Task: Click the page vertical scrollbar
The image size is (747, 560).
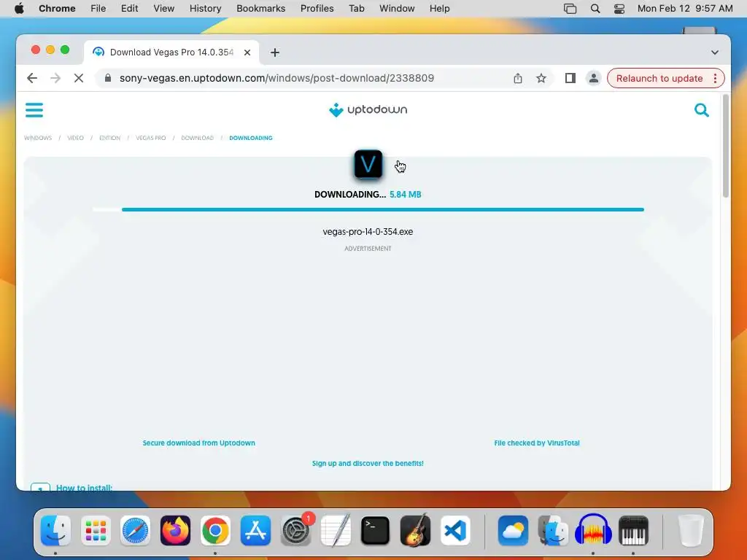Action: tap(726, 146)
